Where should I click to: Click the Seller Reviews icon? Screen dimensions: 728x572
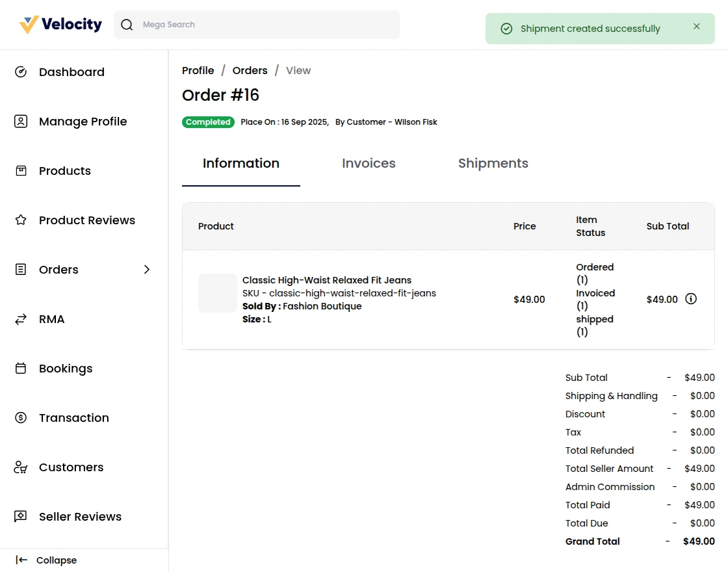click(x=21, y=517)
